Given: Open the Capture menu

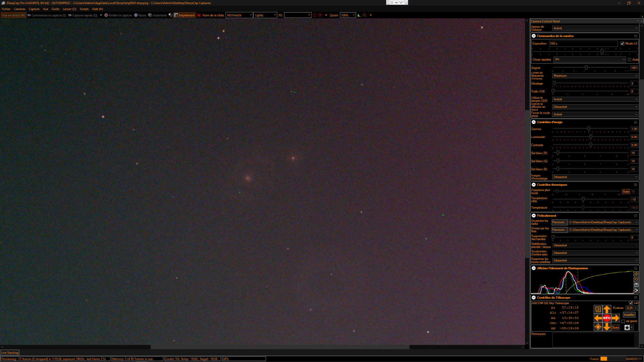Looking at the screenshot, I should [34, 9].
